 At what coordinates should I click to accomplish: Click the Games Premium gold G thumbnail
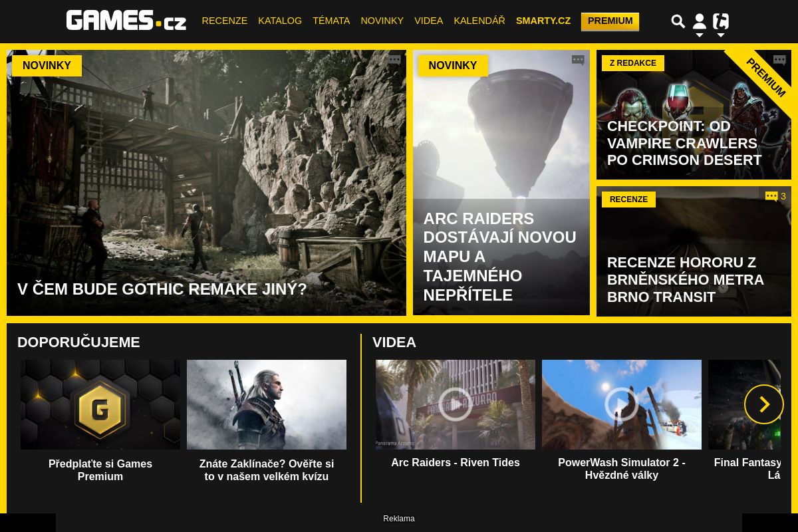[x=100, y=404]
